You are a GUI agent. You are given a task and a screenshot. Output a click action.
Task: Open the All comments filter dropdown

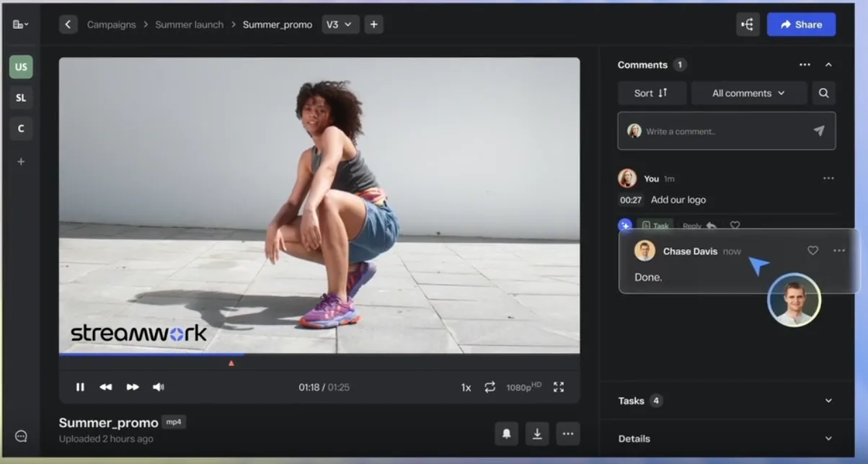point(749,93)
